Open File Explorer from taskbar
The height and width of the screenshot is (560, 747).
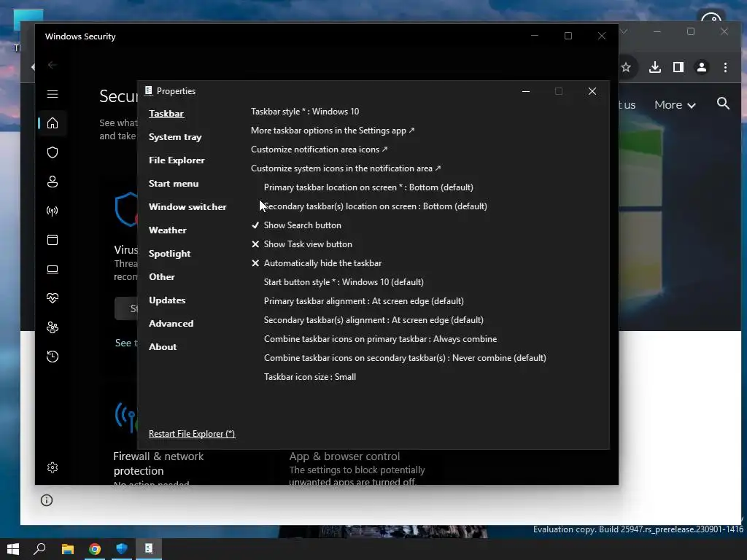point(68,549)
